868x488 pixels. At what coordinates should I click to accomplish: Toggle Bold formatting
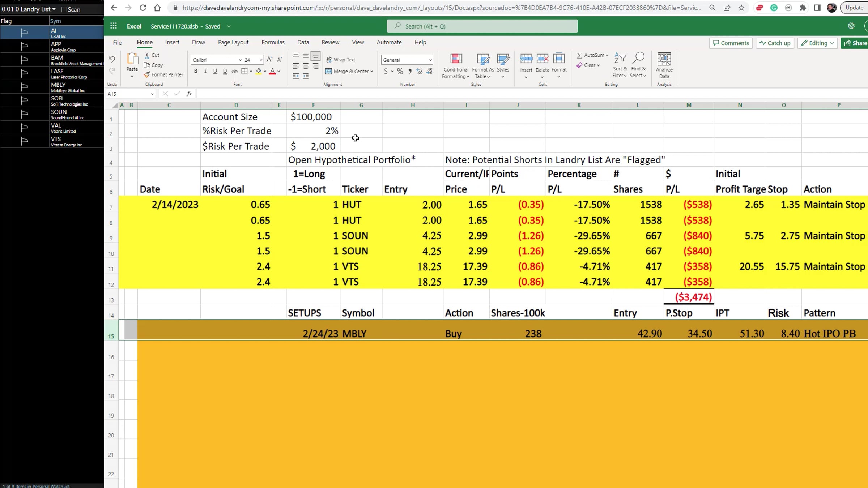coord(196,71)
